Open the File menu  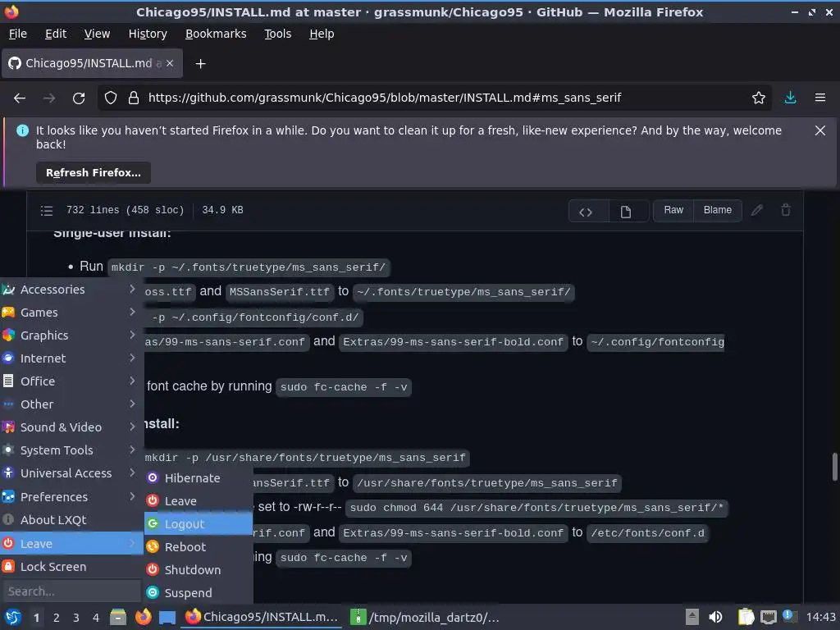click(x=18, y=34)
